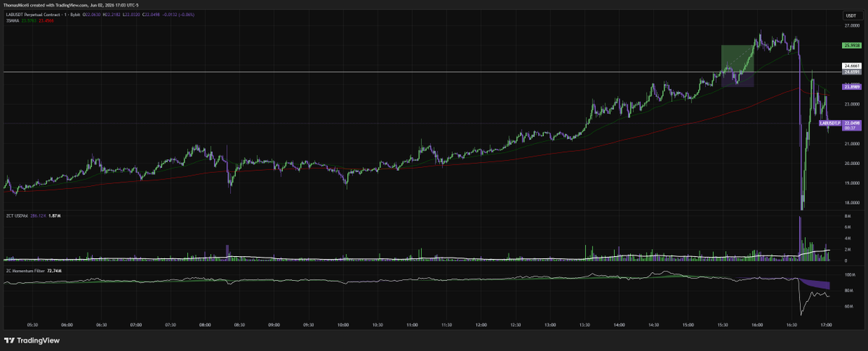Click the 18.0000 price scale label
Image resolution: width=868 pixels, height=351 pixels.
click(851, 203)
